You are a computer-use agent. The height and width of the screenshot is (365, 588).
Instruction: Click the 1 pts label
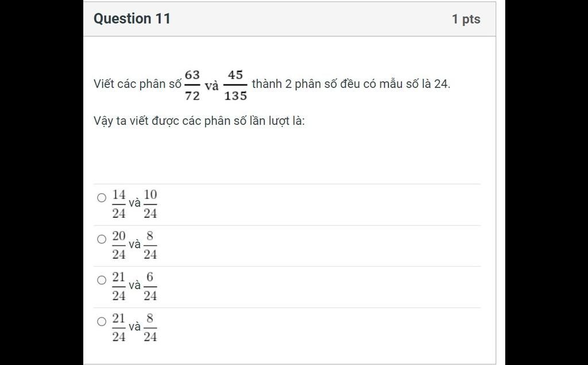click(x=466, y=19)
